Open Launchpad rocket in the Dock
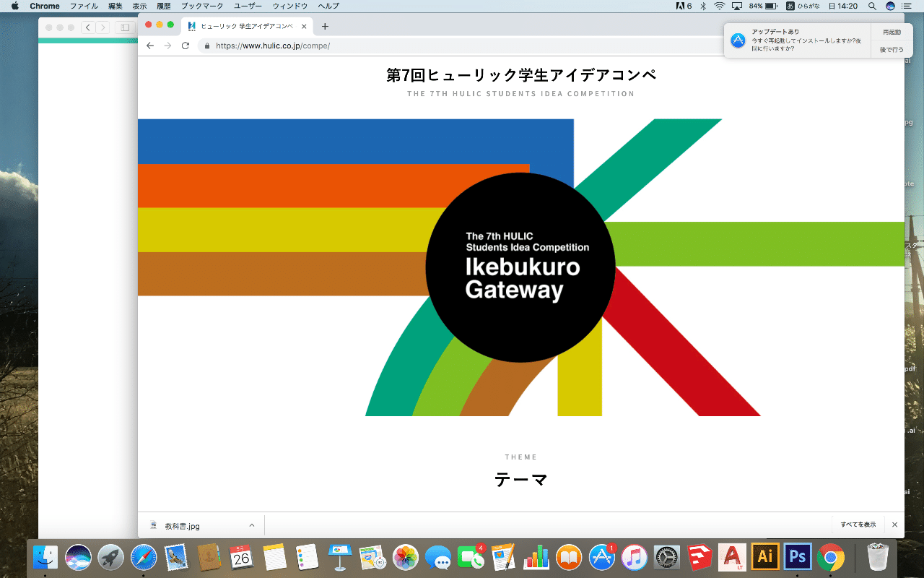The height and width of the screenshot is (578, 924). click(x=111, y=557)
